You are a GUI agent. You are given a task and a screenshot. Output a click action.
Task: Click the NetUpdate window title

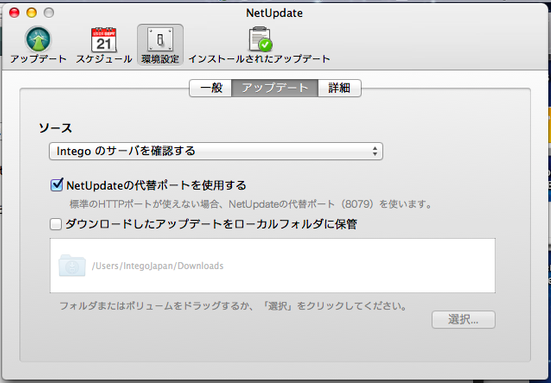[274, 13]
